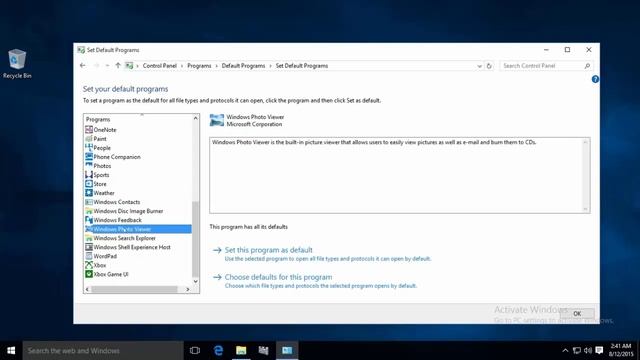
Task: Click the Set Default Programs breadcrumb
Action: [302, 66]
